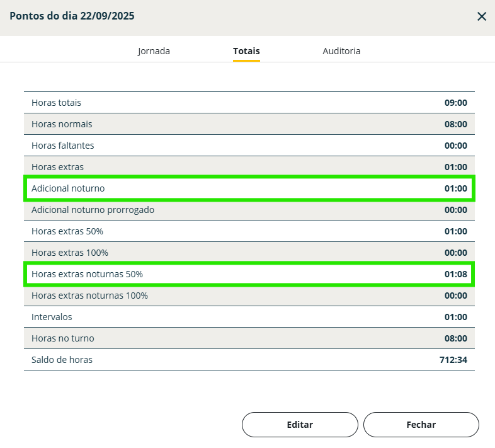495x448 pixels.
Task: Select the Horas extras 50% label
Action: click(x=67, y=231)
